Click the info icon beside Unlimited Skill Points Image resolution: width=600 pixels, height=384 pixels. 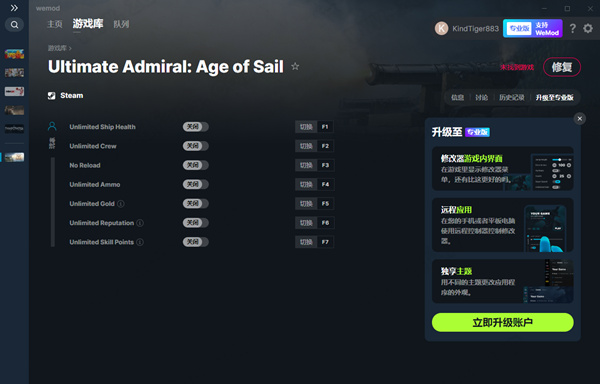click(x=140, y=242)
